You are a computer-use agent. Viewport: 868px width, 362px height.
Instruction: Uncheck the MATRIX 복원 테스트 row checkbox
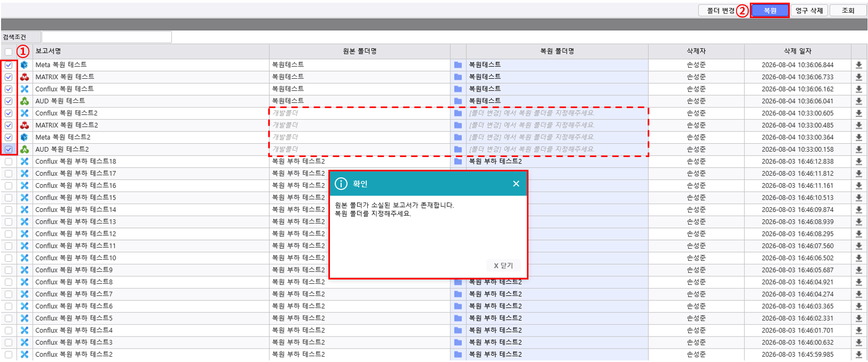click(9, 77)
